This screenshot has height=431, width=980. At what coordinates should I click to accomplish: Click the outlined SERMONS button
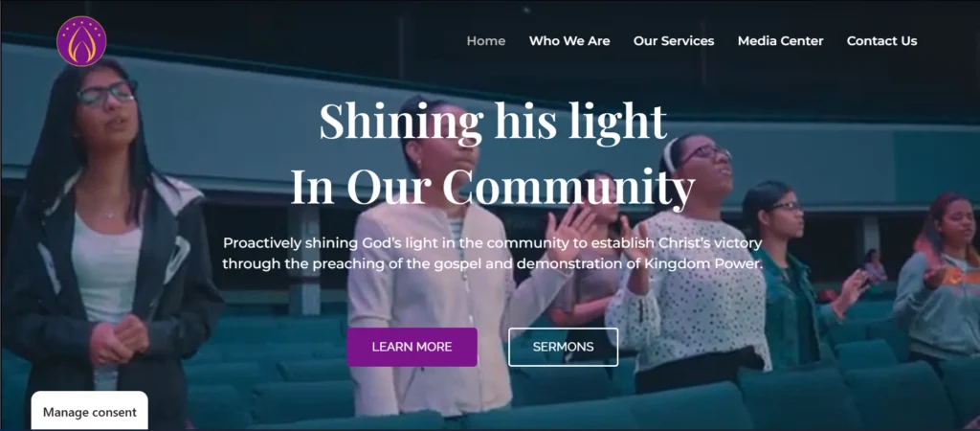point(563,347)
